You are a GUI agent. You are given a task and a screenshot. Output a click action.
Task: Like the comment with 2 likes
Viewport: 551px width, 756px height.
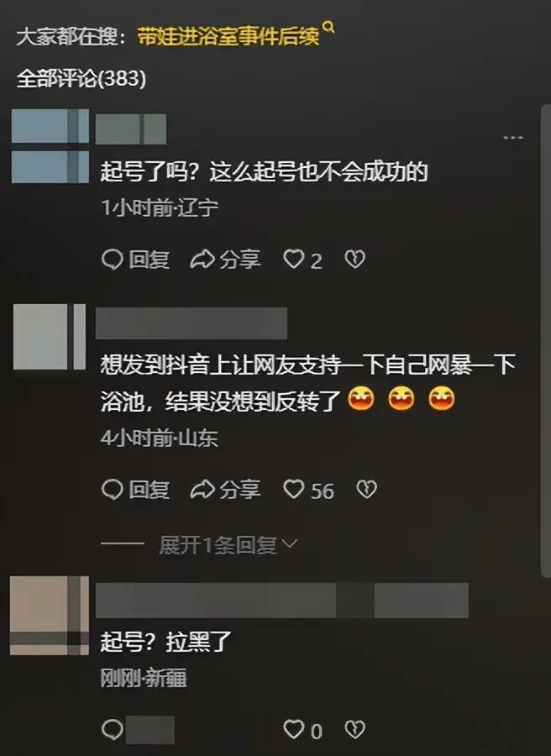[x=302, y=260]
